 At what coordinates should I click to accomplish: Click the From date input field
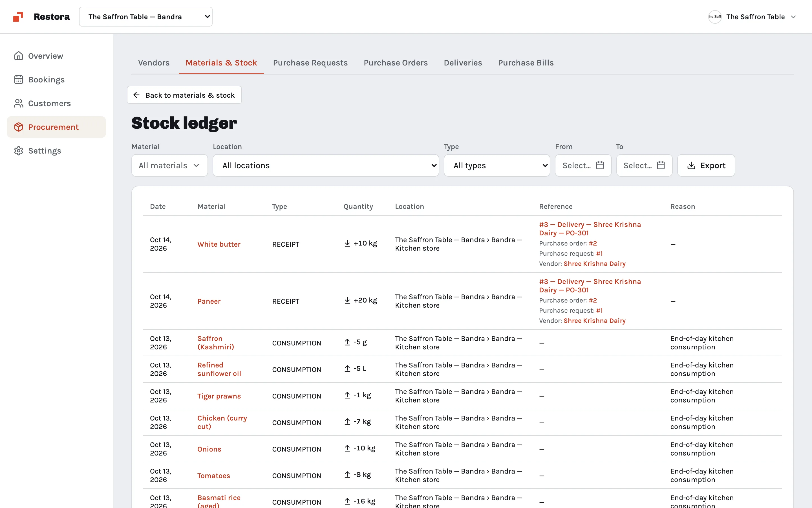coord(583,165)
